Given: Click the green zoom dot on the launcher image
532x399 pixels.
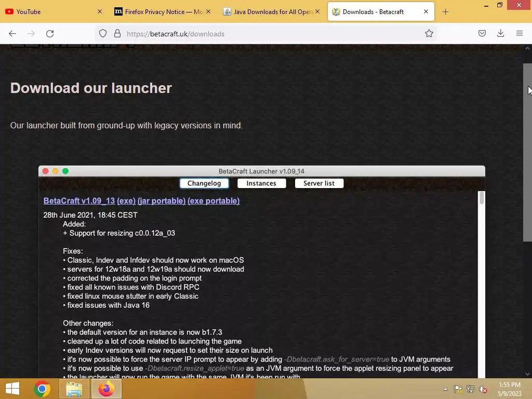Looking at the screenshot, I should pos(65,171).
